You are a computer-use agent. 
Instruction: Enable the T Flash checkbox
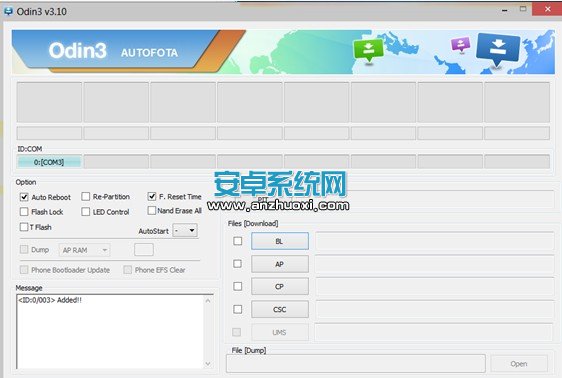(24, 227)
